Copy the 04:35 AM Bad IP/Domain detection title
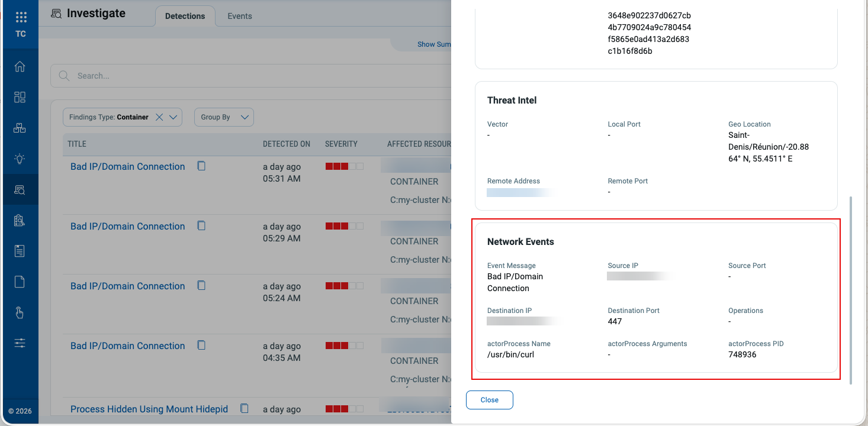 201,346
